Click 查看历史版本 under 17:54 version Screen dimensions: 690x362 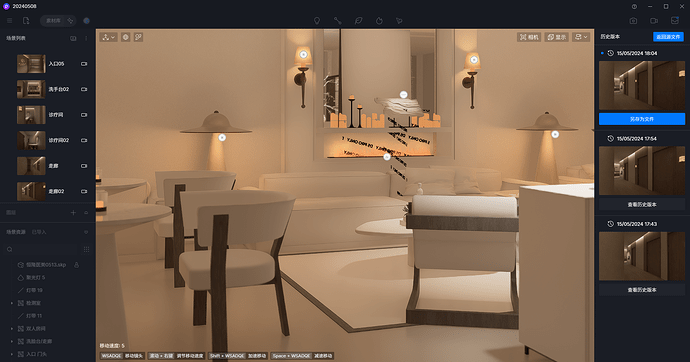[642, 205]
